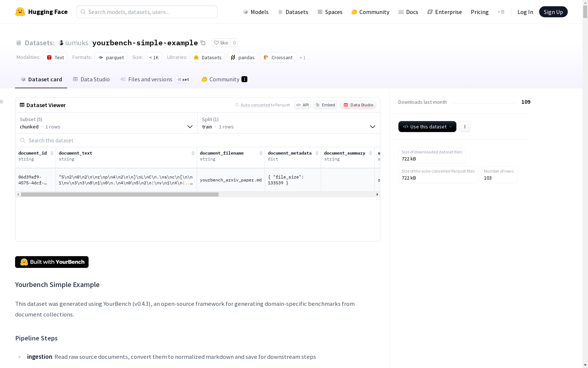Viewport: 588px width, 368px height.
Task: Switch to the Data Studio tab
Action: point(92,79)
